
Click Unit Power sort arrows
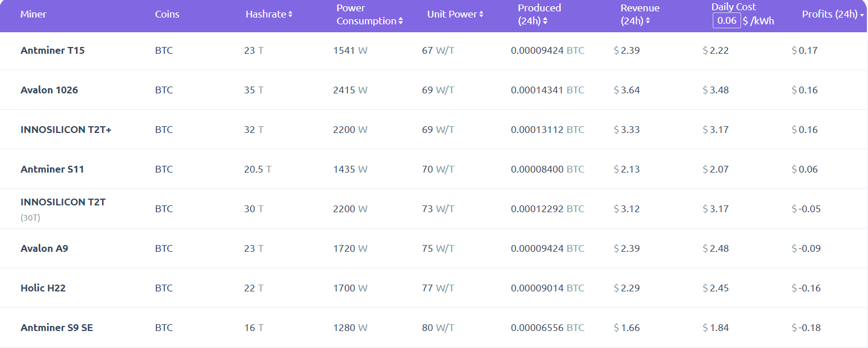481,14
